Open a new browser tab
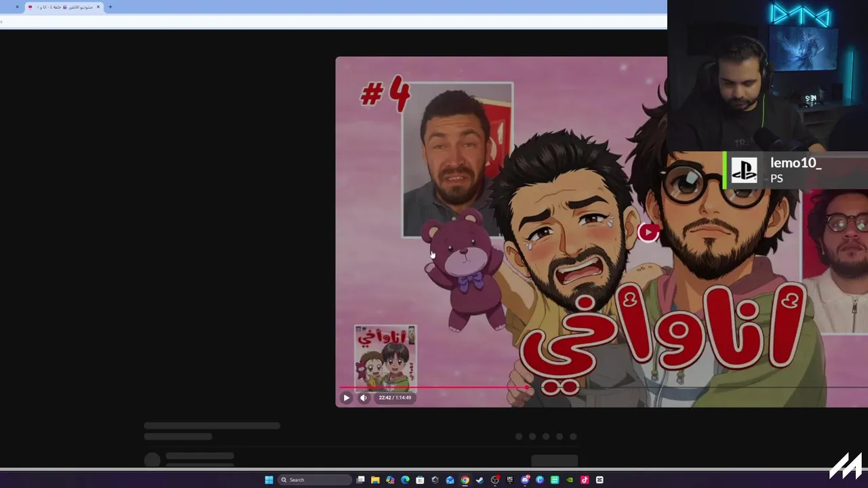This screenshot has height=488, width=868. point(111,7)
